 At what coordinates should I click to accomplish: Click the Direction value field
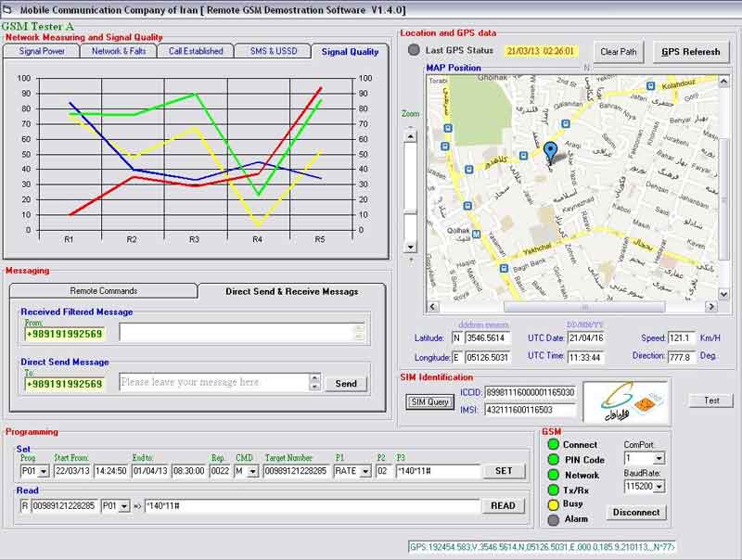pos(681,357)
